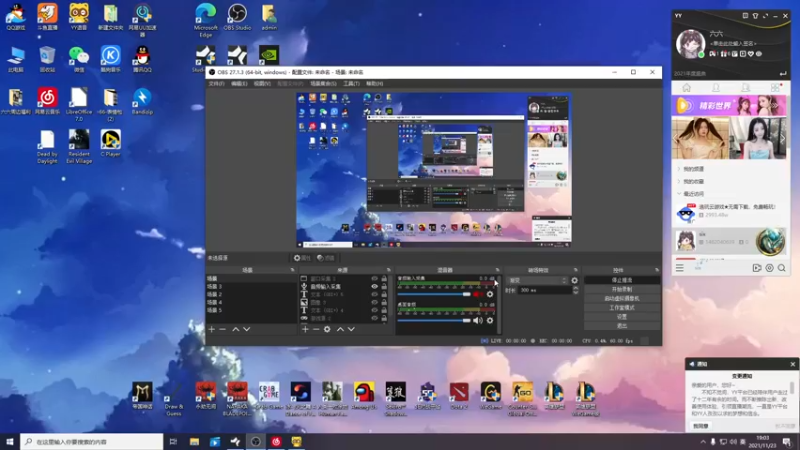The width and height of the screenshot is (800, 450).
Task: Open the Scene Collection menu in OBS
Action: 323,84
